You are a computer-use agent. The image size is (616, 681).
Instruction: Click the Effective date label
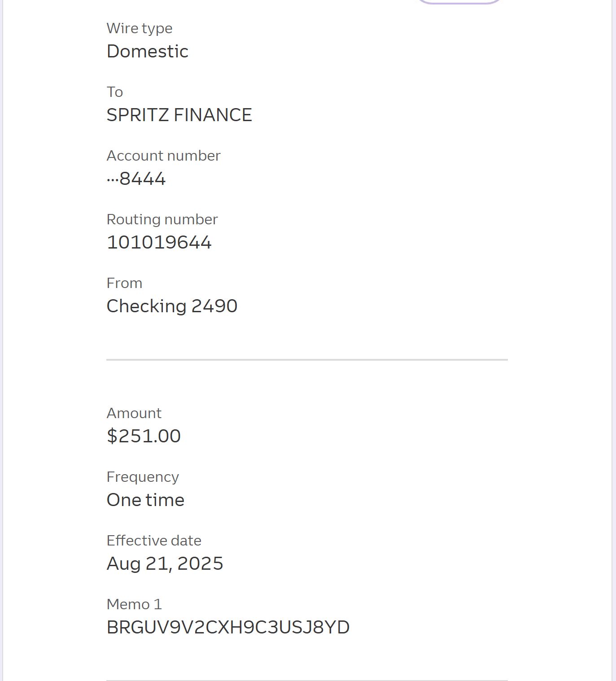pyautogui.click(x=154, y=541)
